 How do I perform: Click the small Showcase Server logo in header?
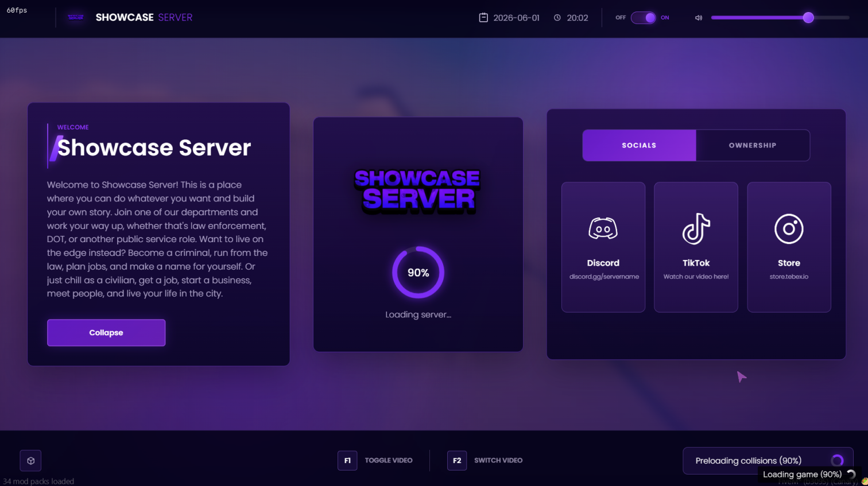(76, 17)
